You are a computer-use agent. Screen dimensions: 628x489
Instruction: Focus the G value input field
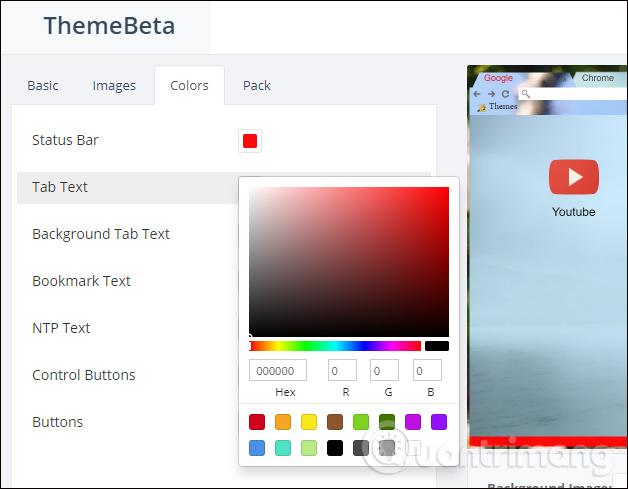pyautogui.click(x=384, y=370)
